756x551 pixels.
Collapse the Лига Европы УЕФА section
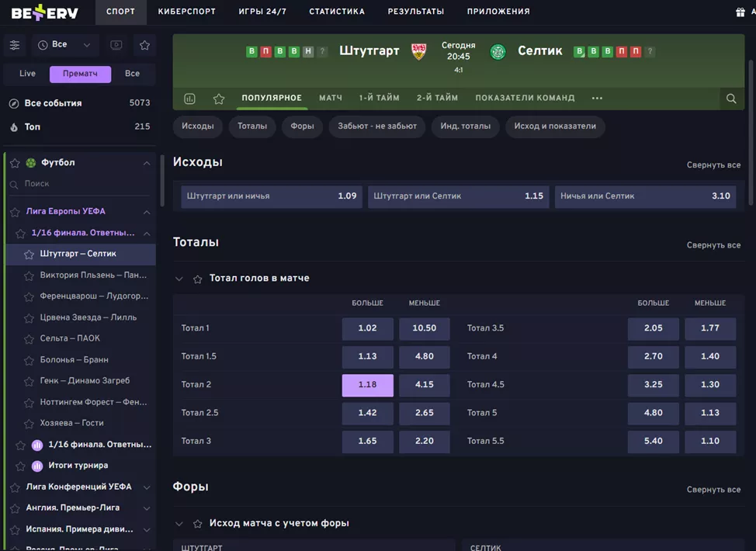pos(146,212)
